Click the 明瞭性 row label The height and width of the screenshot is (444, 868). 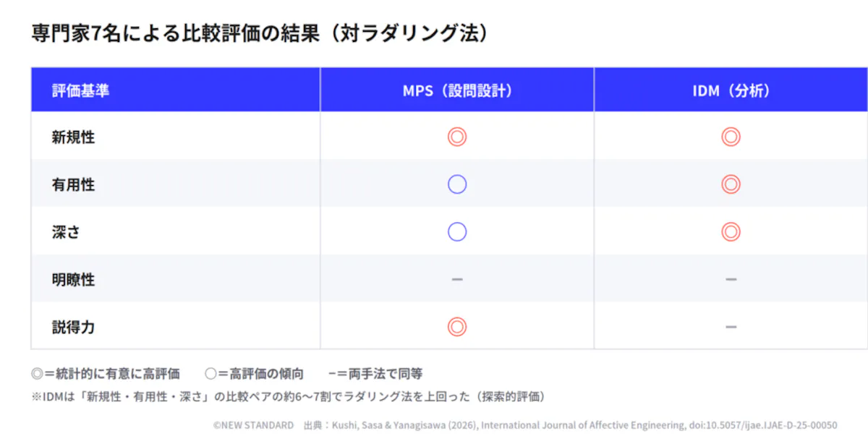(73, 280)
